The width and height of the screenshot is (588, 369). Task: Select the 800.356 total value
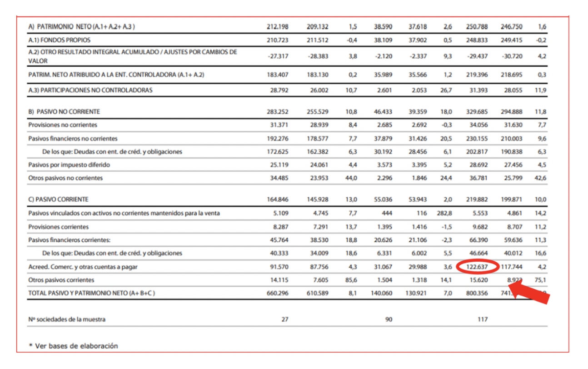477,293
